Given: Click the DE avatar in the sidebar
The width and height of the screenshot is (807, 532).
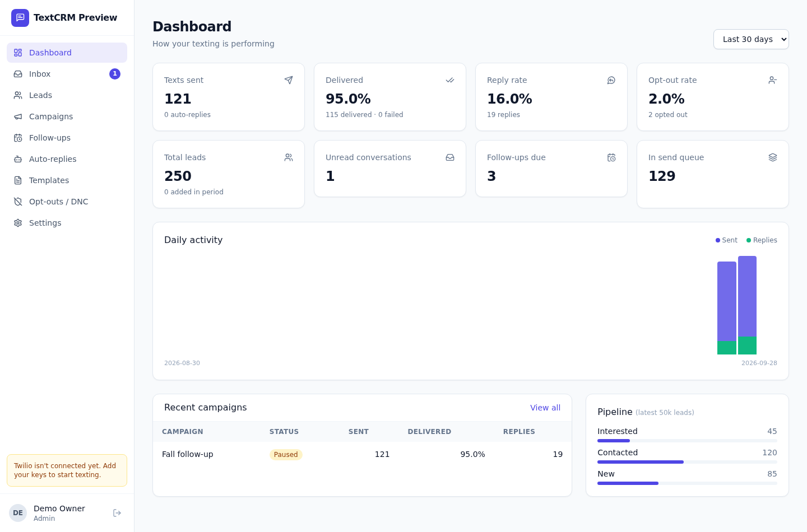Looking at the screenshot, I should [18, 513].
